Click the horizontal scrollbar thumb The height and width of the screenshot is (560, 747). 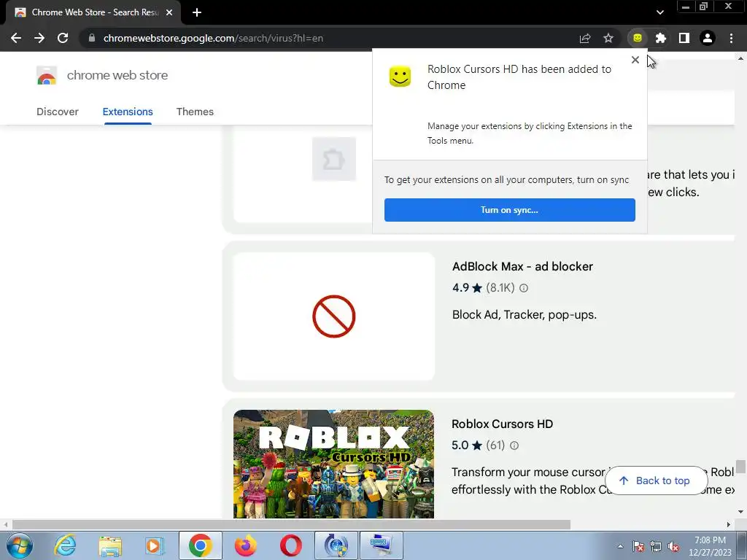(x=291, y=525)
